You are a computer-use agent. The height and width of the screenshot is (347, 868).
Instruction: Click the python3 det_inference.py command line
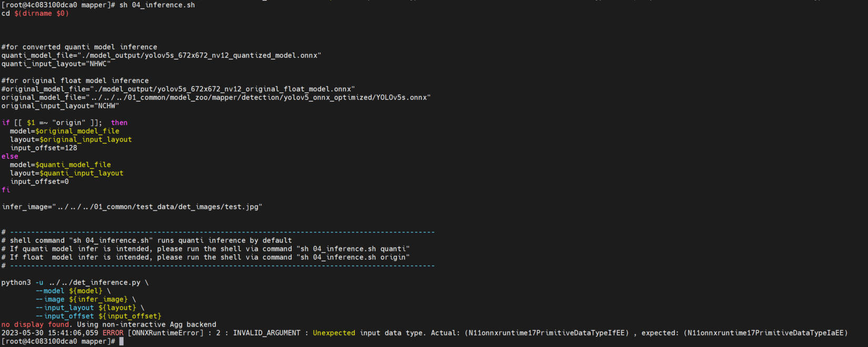tap(75, 282)
